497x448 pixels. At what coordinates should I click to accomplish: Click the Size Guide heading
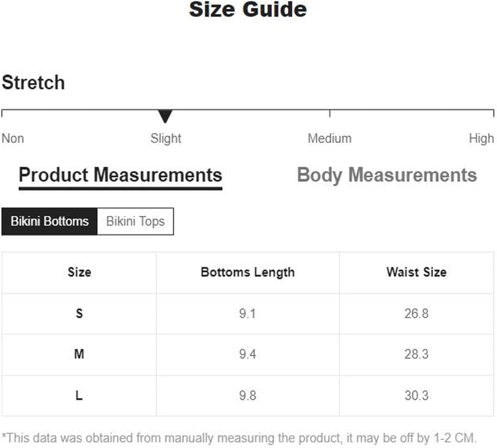click(248, 9)
